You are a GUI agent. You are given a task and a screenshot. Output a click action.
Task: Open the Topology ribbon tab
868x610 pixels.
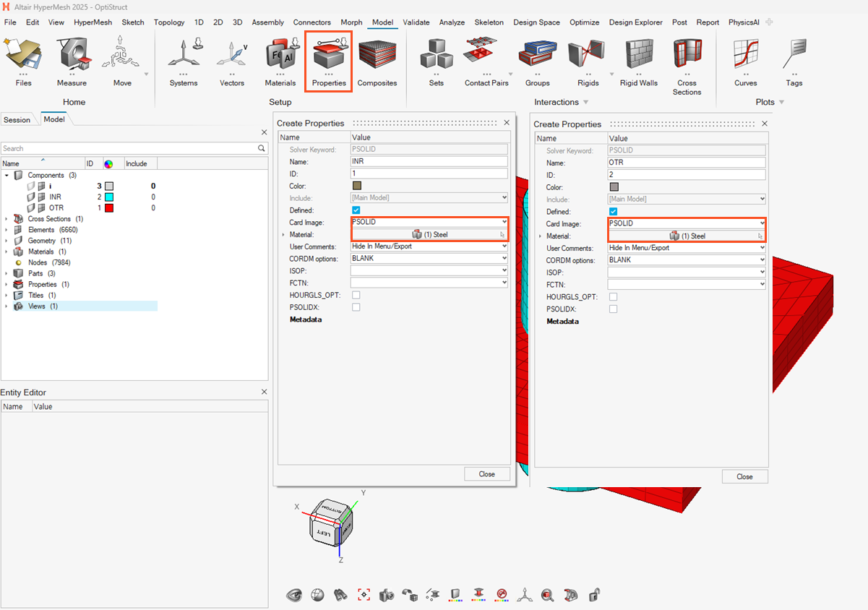(169, 22)
